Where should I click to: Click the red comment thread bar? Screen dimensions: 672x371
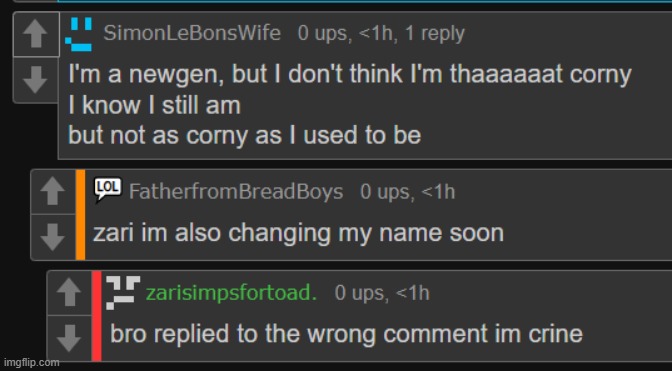point(96,316)
